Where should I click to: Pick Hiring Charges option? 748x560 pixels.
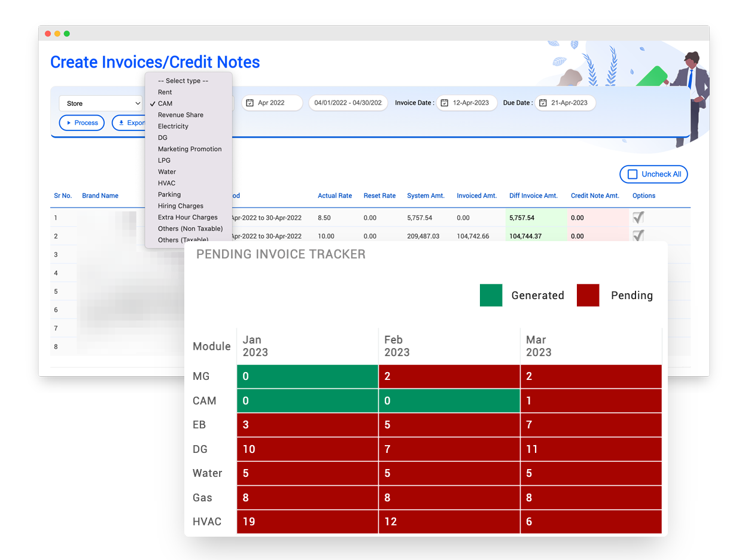181,206
